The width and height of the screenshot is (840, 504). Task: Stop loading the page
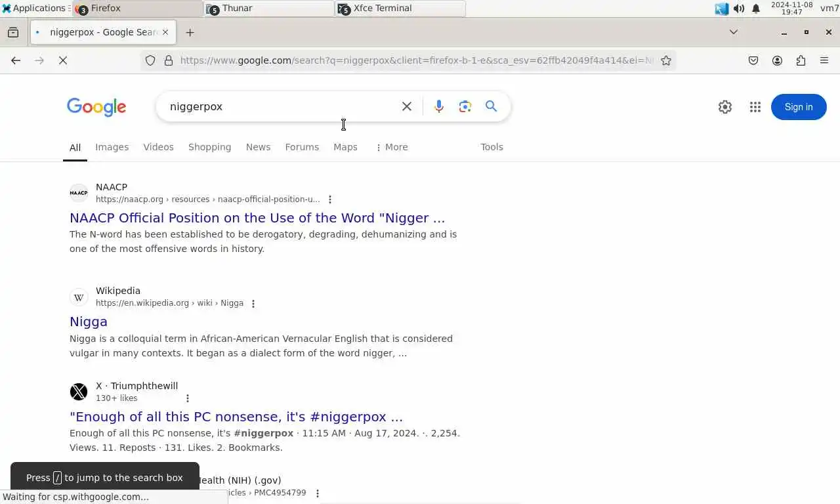point(63,60)
